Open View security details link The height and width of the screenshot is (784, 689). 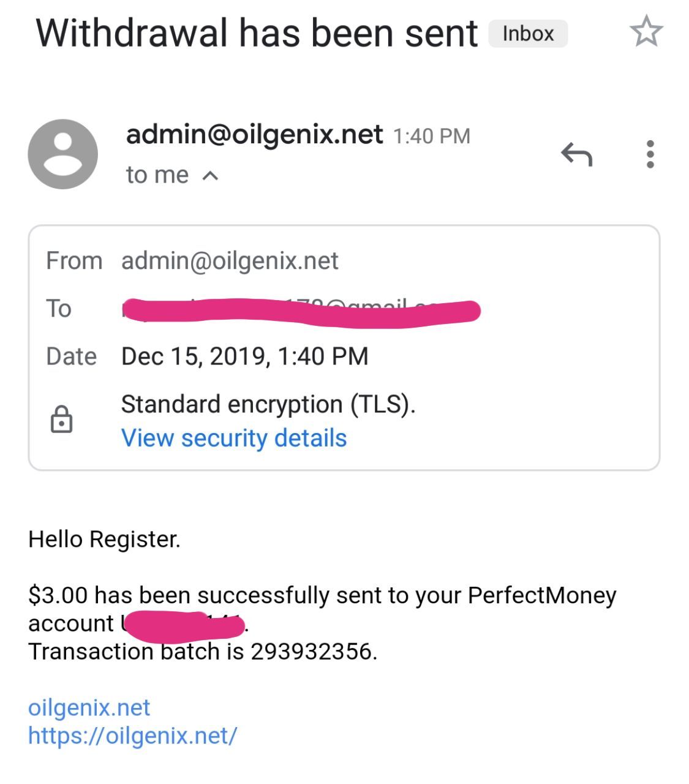click(x=234, y=439)
